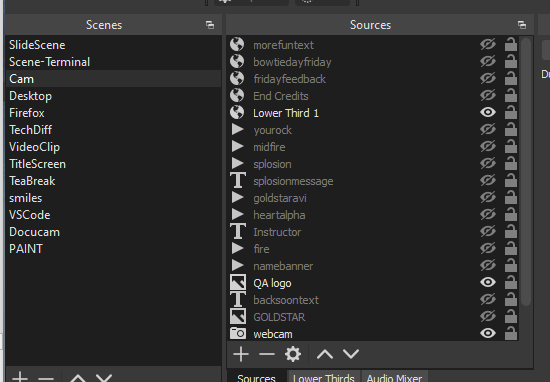Select the VSCode scene
The height and width of the screenshot is (382, 550).
pos(114,215)
